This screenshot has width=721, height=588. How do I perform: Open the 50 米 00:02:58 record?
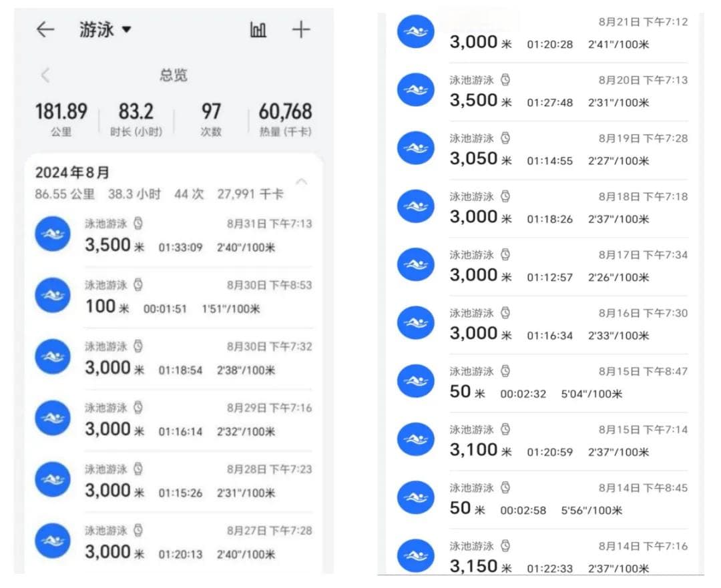coord(543,500)
